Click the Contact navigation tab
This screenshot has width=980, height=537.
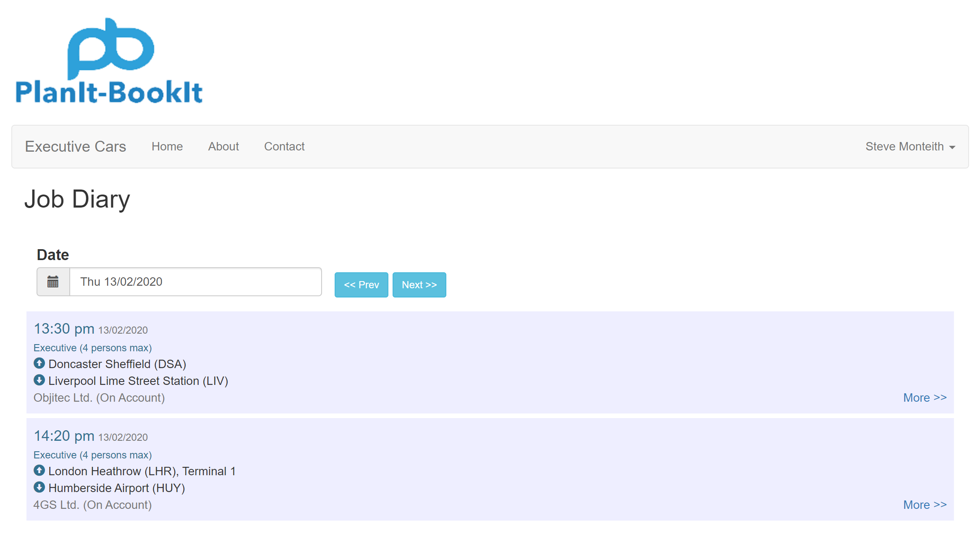(284, 146)
